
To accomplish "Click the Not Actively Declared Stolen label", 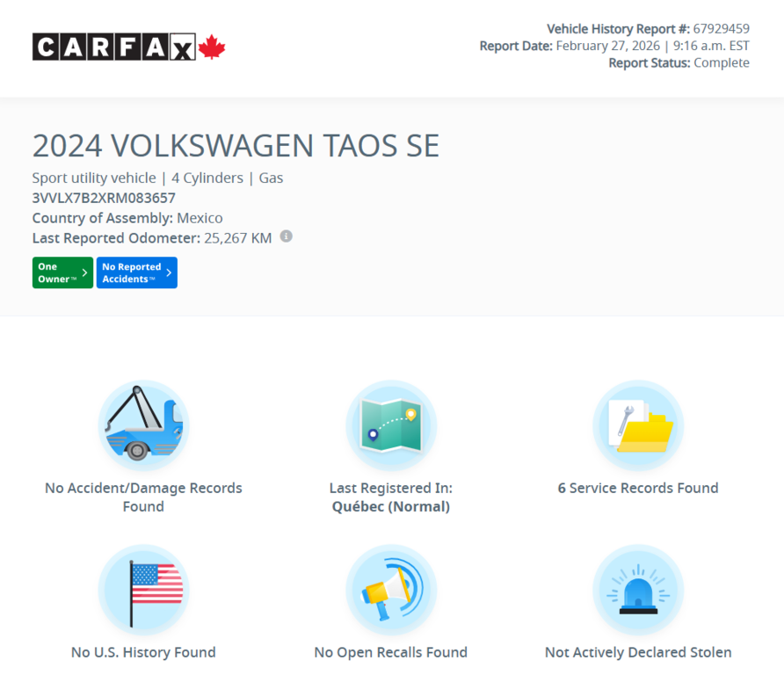I will pos(638,652).
